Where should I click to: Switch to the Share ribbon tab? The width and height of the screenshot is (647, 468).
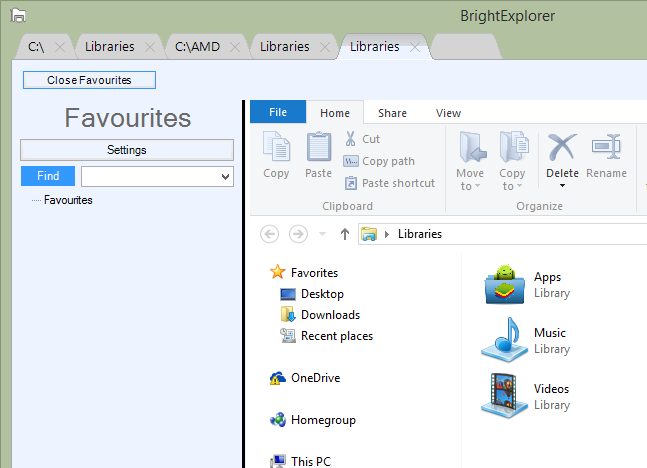[392, 113]
